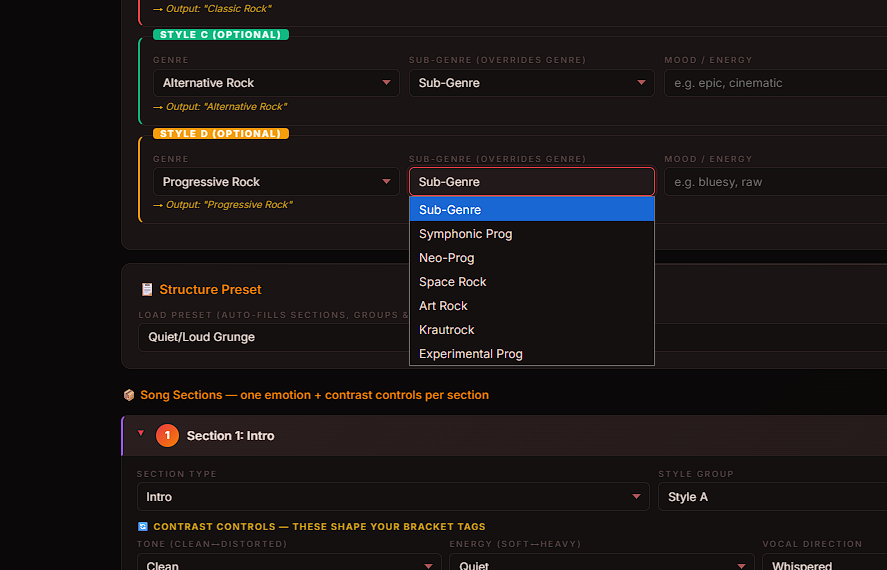Click the orange number 1 section badge

(x=168, y=436)
